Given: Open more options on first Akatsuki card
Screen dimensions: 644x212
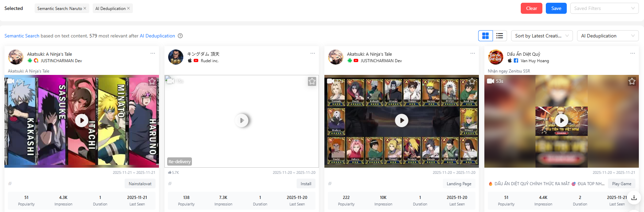Looking at the screenshot, I should tap(153, 53).
